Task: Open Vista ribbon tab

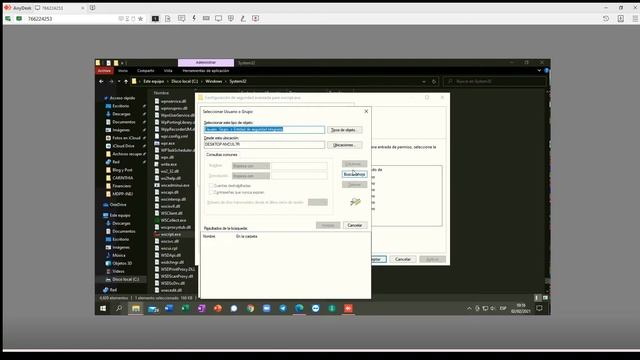Action: coord(168,71)
